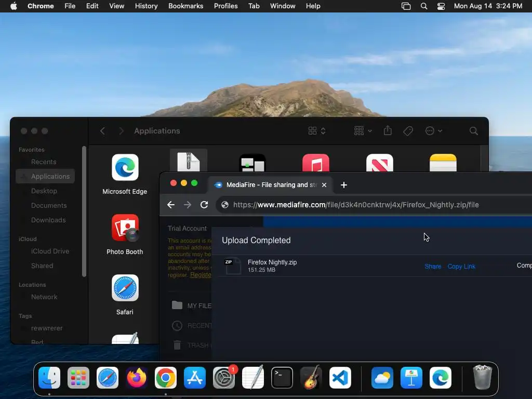The image size is (532, 399).
Task: Open System Preferences in the Dock
Action: pyautogui.click(x=224, y=378)
